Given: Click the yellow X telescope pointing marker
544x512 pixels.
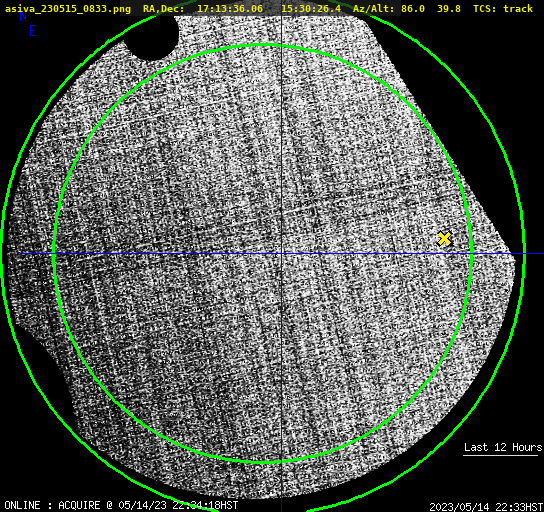Looking at the screenshot, I should click(x=444, y=239).
